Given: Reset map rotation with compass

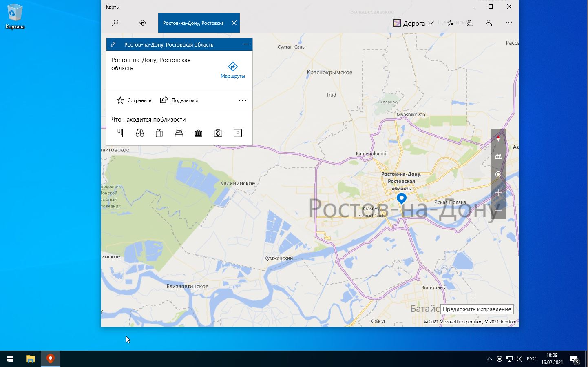Looking at the screenshot, I should coord(498,139).
